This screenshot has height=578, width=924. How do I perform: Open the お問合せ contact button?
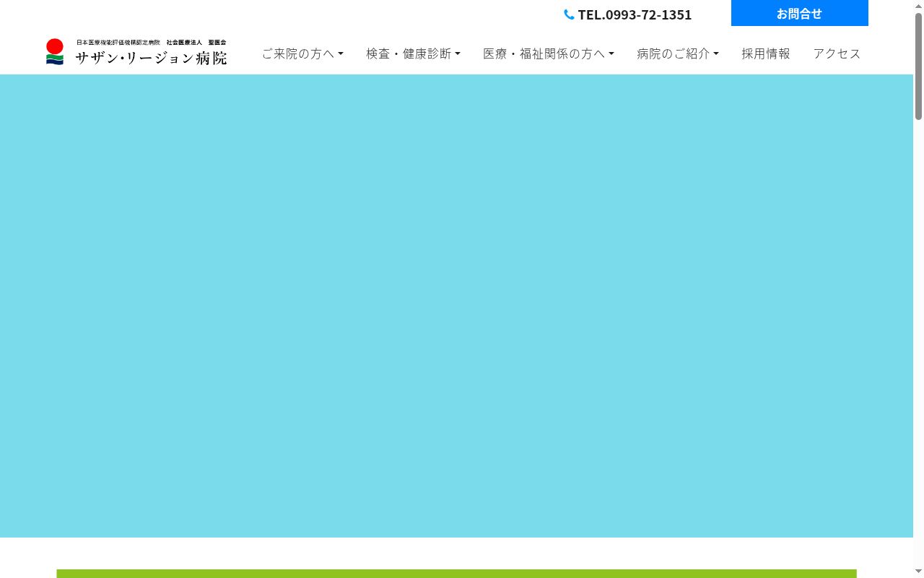(x=799, y=13)
